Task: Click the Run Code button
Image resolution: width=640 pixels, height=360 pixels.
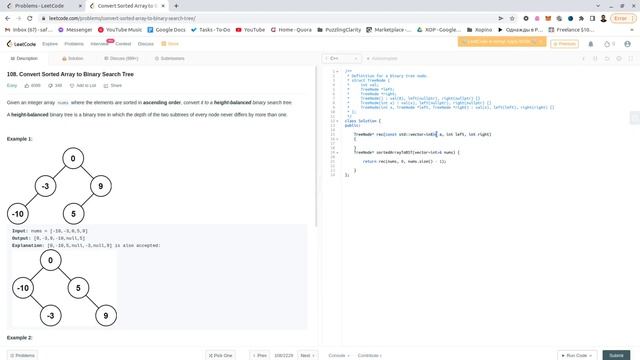Action: tap(577, 356)
